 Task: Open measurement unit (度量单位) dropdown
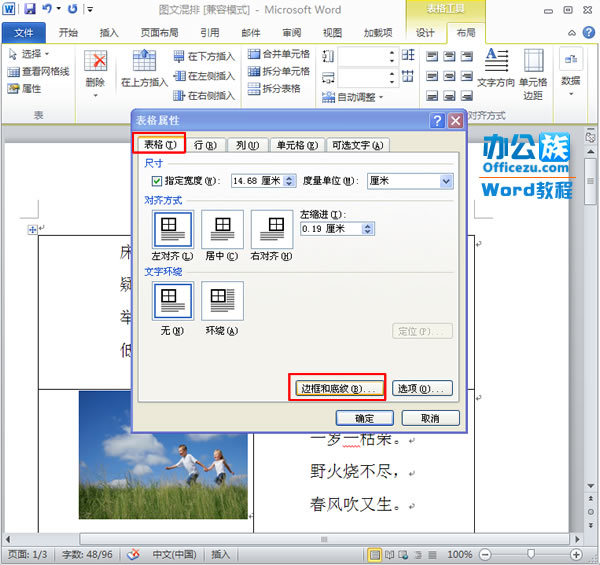point(446,181)
